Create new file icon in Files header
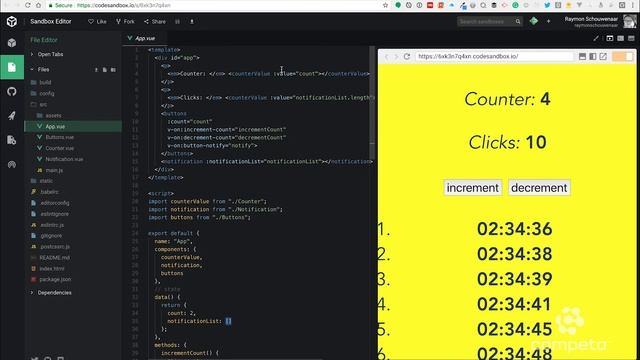This screenshot has height=360, width=640. 104,70
